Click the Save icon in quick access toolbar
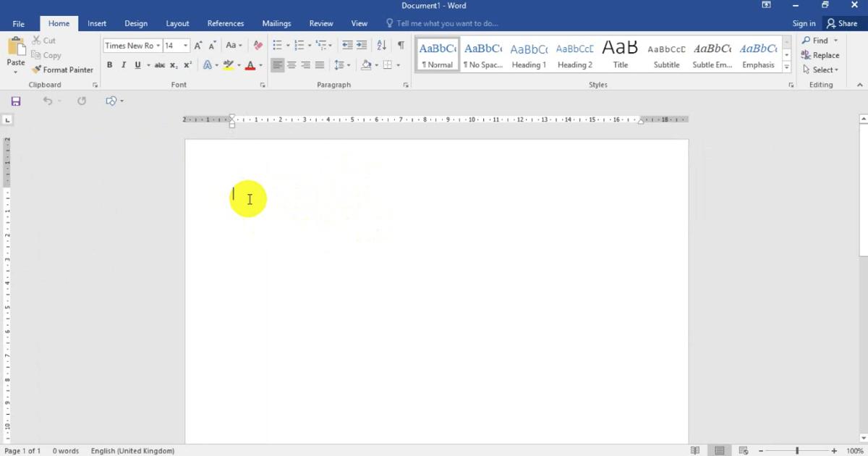Screen dimensions: 868x456 pos(16,101)
